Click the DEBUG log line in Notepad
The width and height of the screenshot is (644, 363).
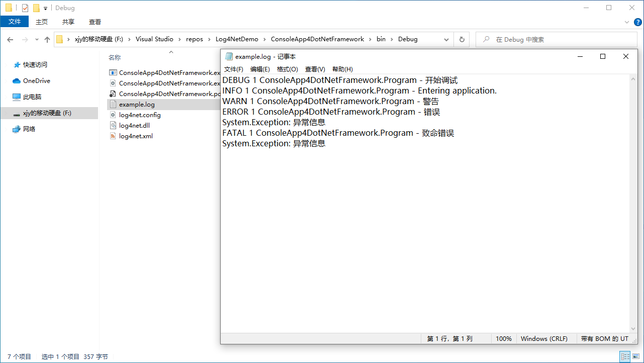coord(340,80)
